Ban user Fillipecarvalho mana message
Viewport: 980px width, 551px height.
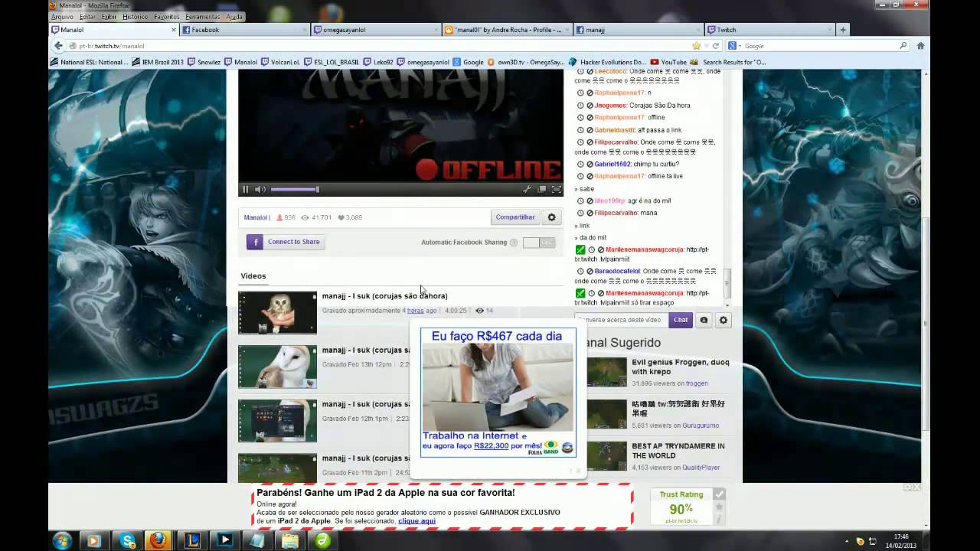tap(590, 213)
